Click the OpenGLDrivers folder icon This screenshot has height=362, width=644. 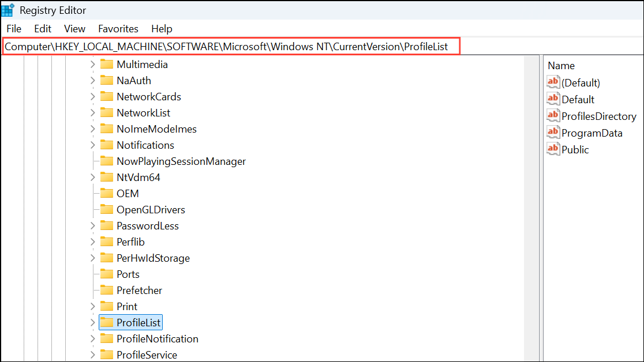pyautogui.click(x=107, y=209)
